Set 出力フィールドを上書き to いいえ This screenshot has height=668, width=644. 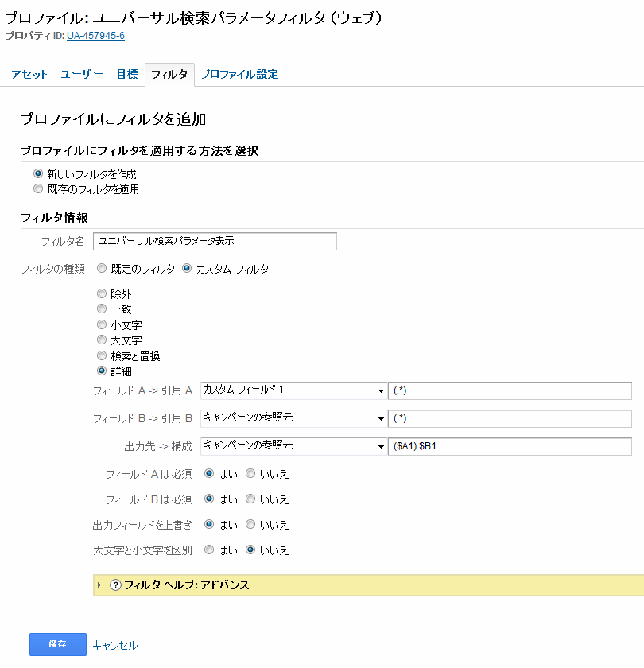point(250,525)
